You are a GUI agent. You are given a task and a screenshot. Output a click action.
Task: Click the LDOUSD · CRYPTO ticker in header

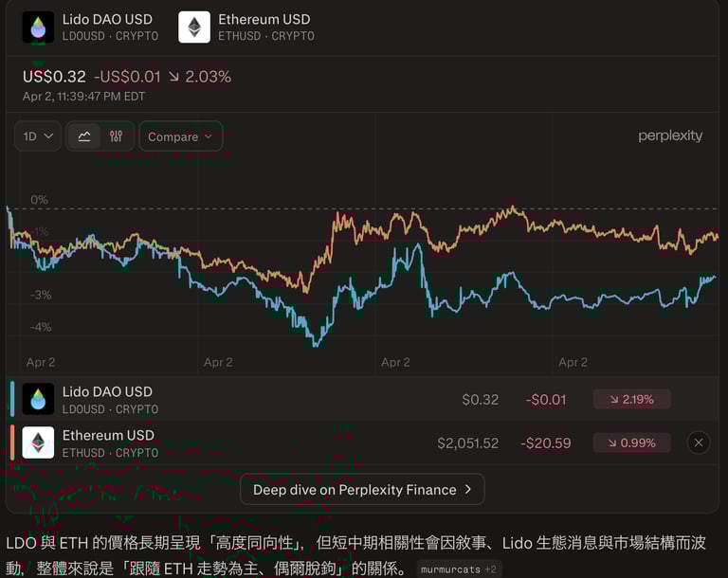click(110, 36)
